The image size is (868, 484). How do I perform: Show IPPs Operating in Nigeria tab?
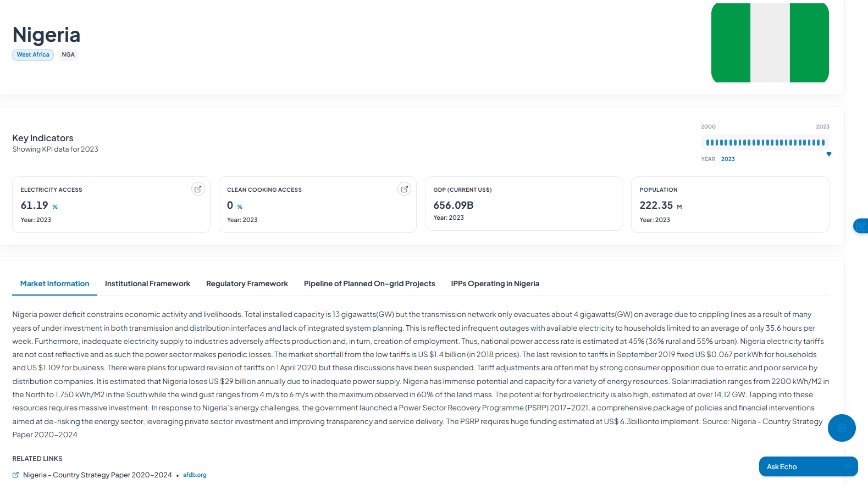[x=495, y=283]
